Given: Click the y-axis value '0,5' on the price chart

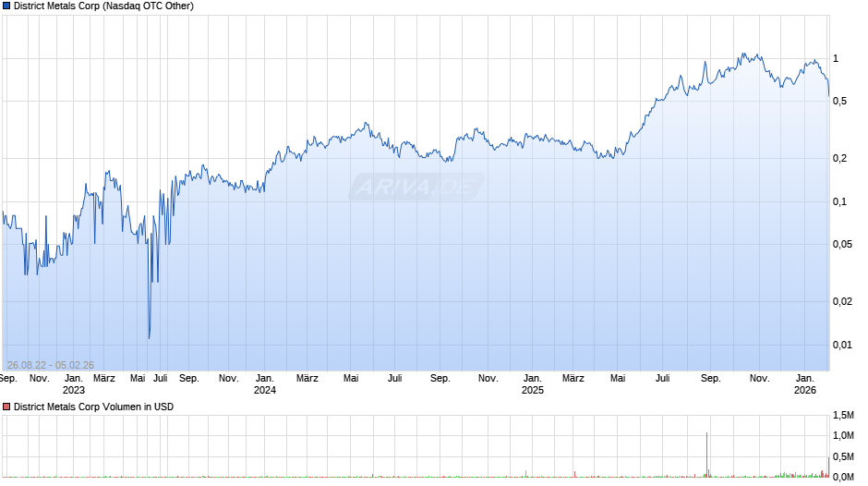Looking at the screenshot, I should point(839,101).
